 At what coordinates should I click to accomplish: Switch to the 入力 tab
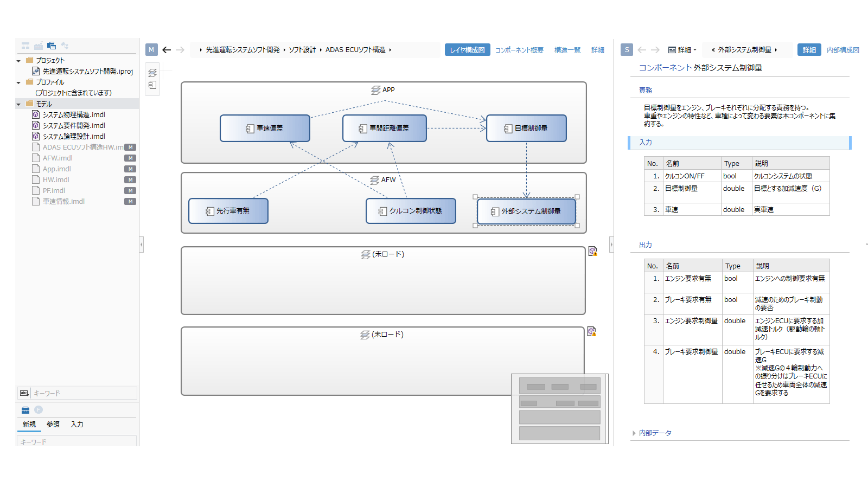(x=76, y=425)
